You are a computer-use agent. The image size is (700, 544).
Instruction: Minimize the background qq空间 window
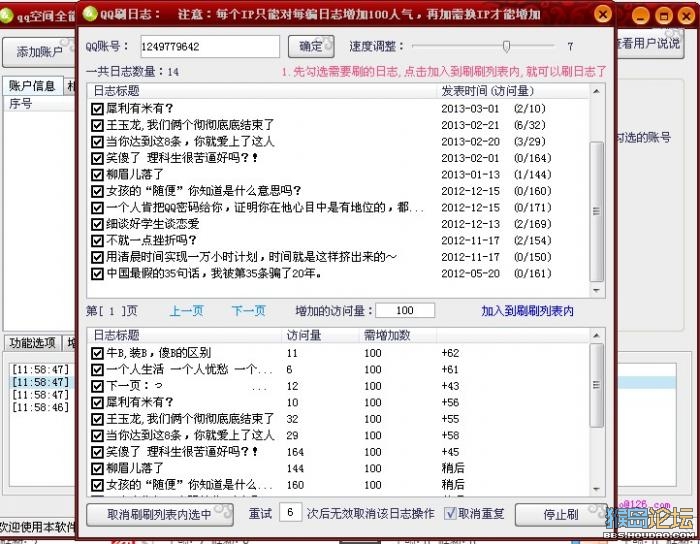pyautogui.click(x=640, y=17)
